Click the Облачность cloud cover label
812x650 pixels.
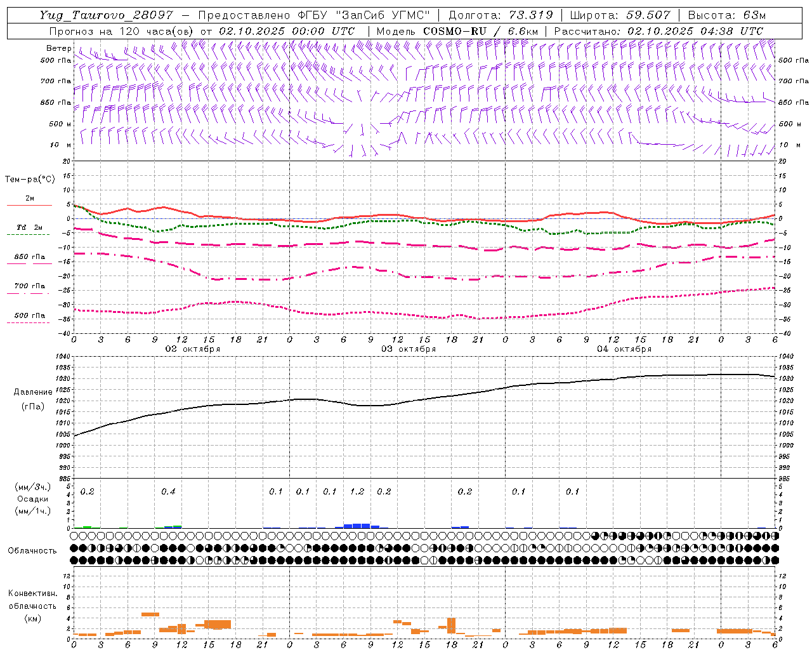pos(32,551)
